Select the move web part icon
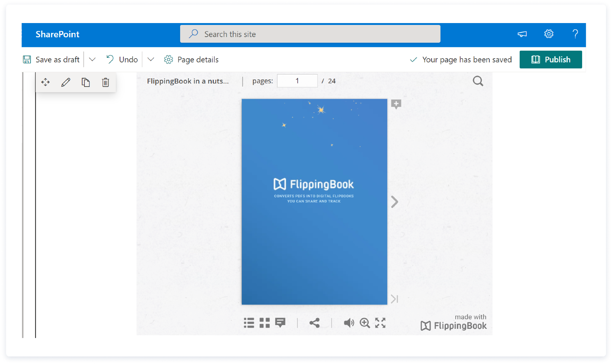 click(x=45, y=82)
